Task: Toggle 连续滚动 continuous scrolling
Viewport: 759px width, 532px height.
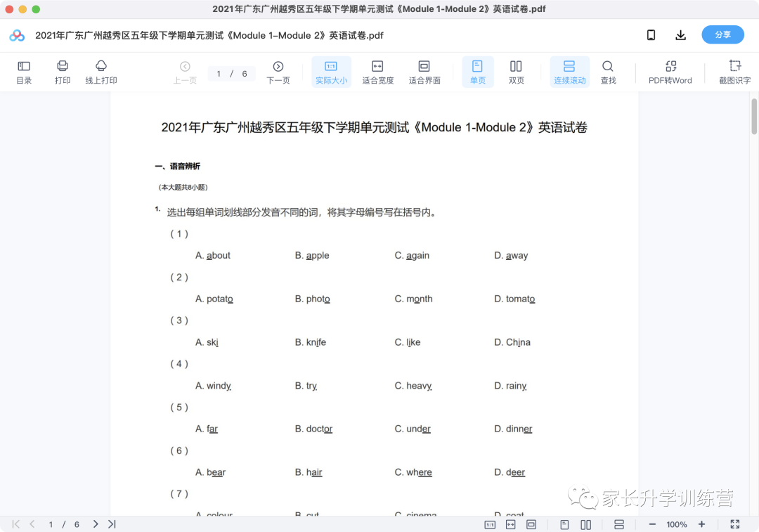Action: (570, 72)
